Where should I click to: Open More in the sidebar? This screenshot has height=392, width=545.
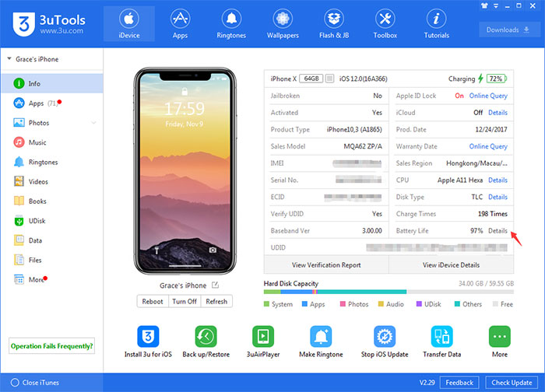(52, 279)
